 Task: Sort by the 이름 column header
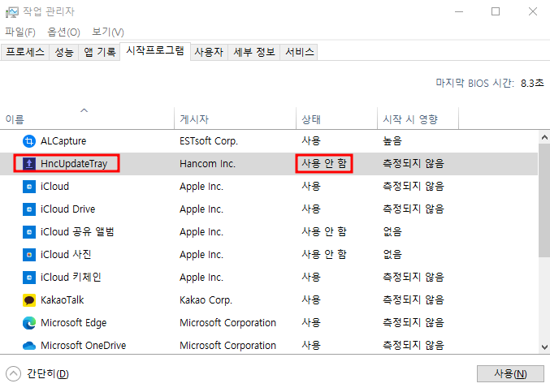(87, 118)
